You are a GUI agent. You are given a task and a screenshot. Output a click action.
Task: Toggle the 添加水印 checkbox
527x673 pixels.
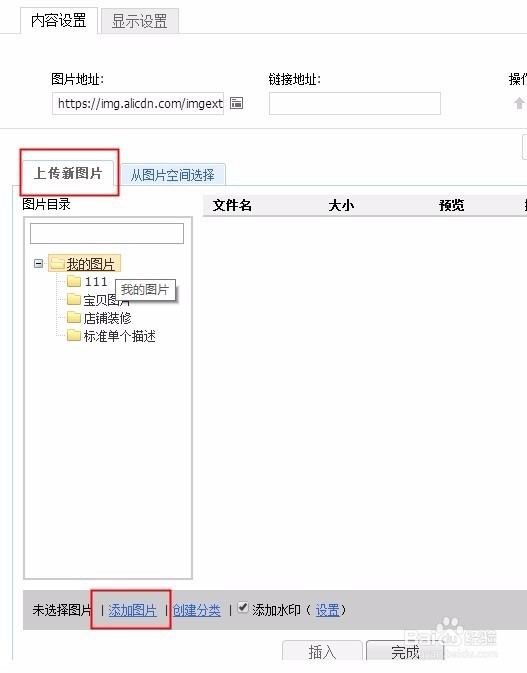click(x=243, y=608)
